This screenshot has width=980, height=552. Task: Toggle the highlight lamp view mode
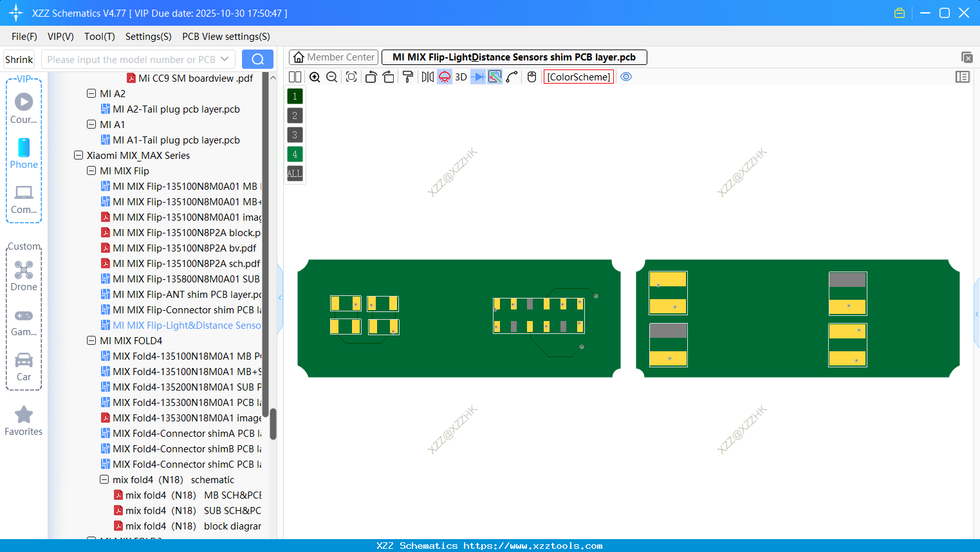[444, 77]
